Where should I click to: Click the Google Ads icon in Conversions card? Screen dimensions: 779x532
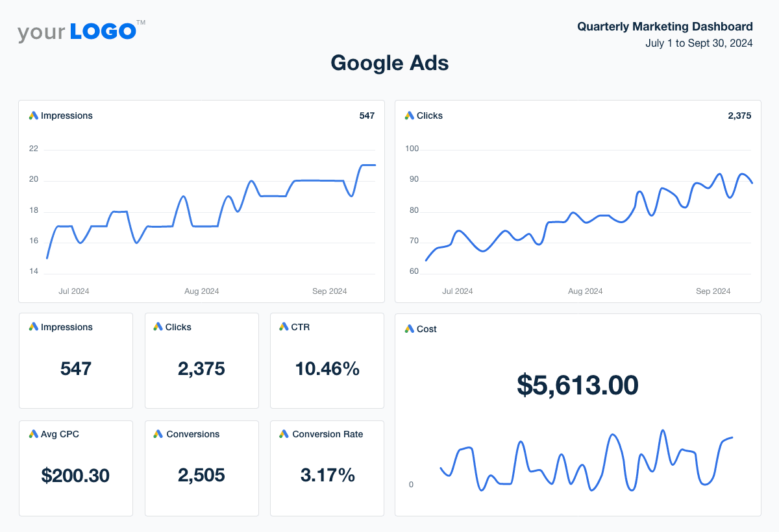pyautogui.click(x=158, y=434)
